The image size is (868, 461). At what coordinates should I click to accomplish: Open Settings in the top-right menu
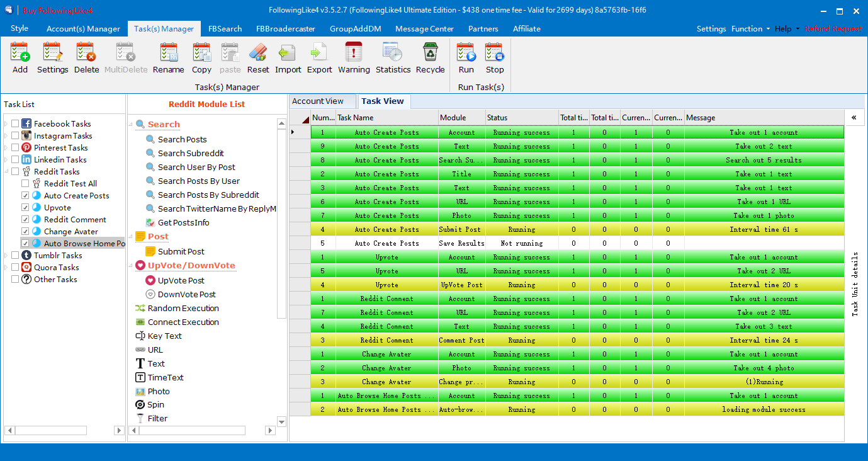[711, 29]
